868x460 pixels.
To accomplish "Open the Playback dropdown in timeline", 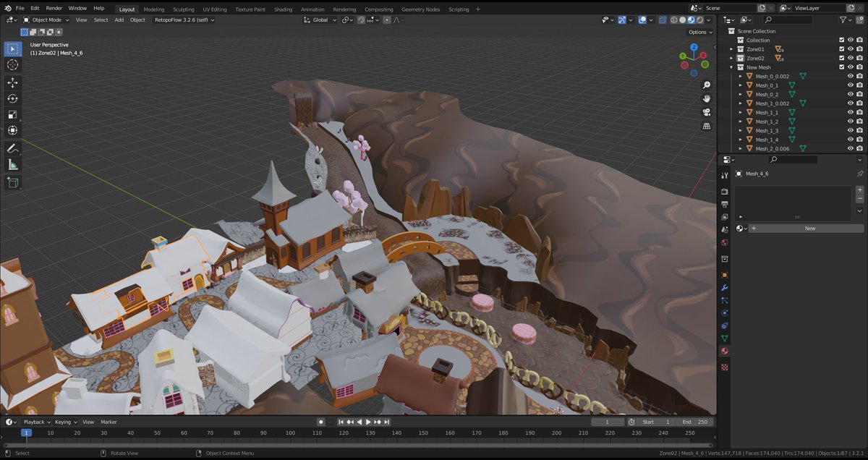I will tap(36, 422).
